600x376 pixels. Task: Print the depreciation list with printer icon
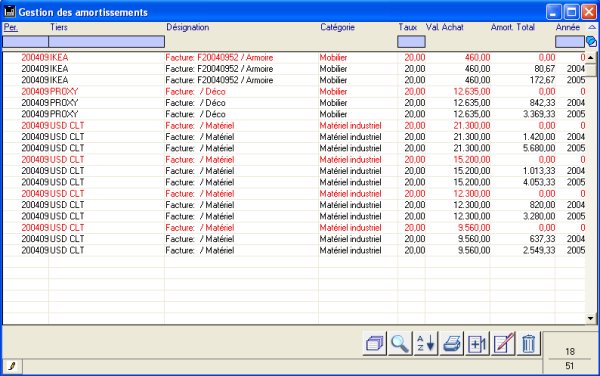(x=452, y=343)
